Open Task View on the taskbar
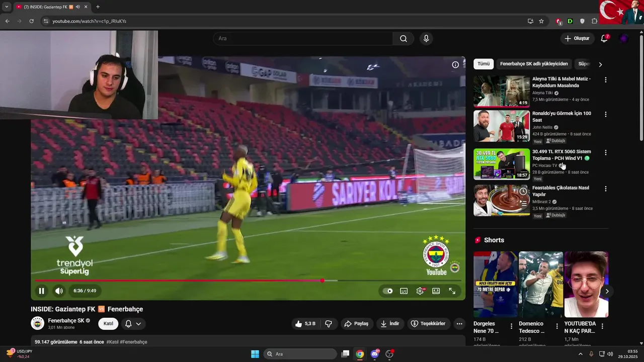Screen dimensions: 644x362 pyautogui.click(x=345, y=354)
